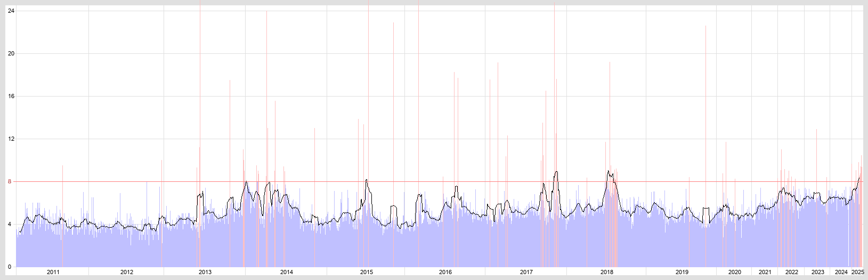Click the 2012 year label
The width and height of the screenshot is (868, 280).
[127, 272]
